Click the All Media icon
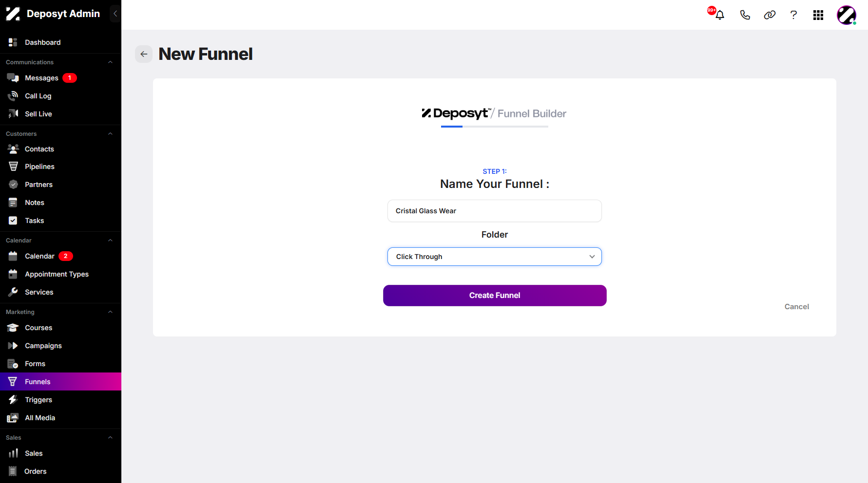The height and width of the screenshot is (483, 868). pyautogui.click(x=13, y=418)
